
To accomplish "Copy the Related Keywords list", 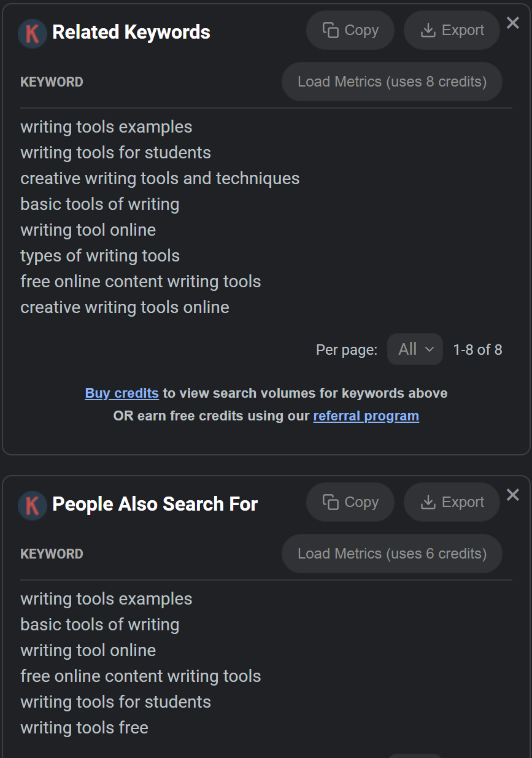I will [x=350, y=30].
